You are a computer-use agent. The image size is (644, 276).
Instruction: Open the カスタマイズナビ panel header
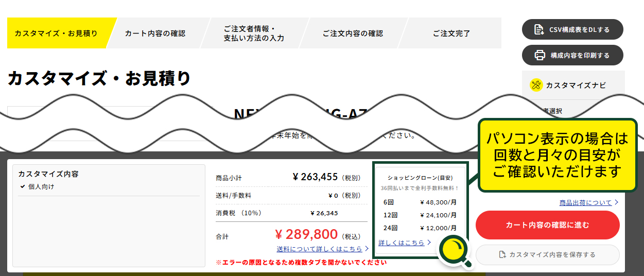click(x=573, y=85)
